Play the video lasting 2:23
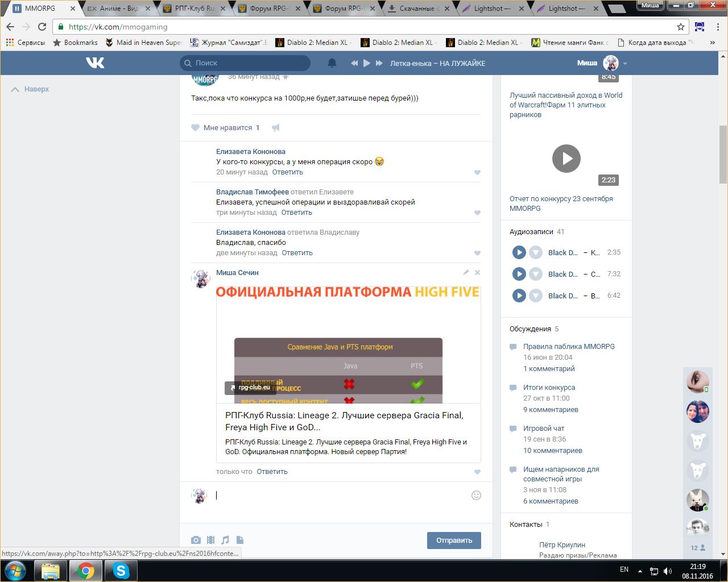 click(566, 159)
